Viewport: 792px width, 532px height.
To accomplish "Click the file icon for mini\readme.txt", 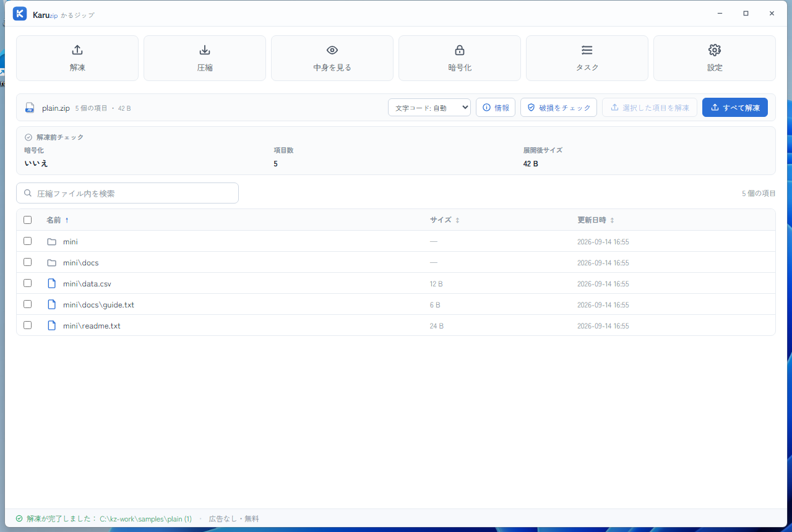I will point(52,326).
